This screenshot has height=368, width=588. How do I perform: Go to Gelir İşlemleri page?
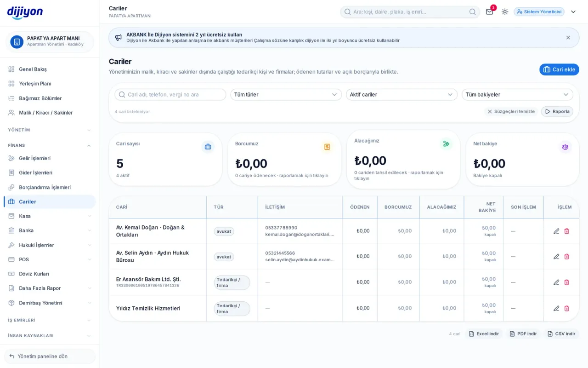pos(50,158)
